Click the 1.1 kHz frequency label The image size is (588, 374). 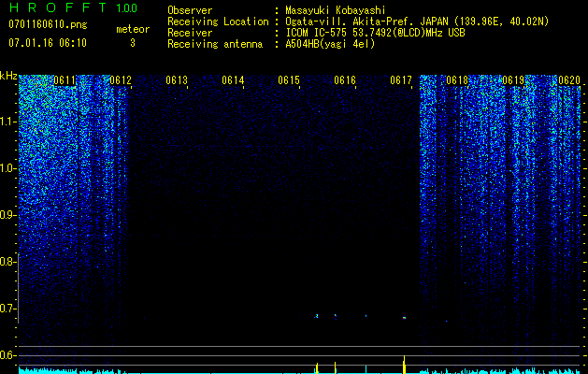pyautogui.click(x=7, y=122)
